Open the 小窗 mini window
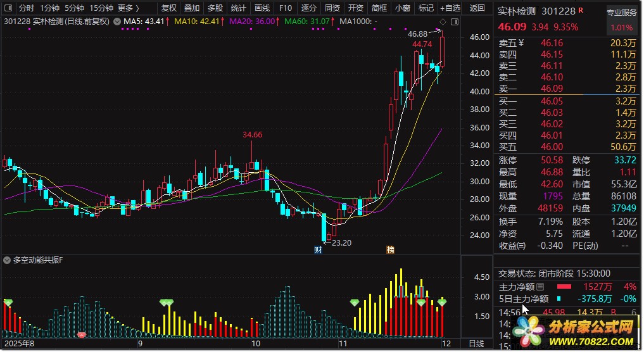 point(403,8)
